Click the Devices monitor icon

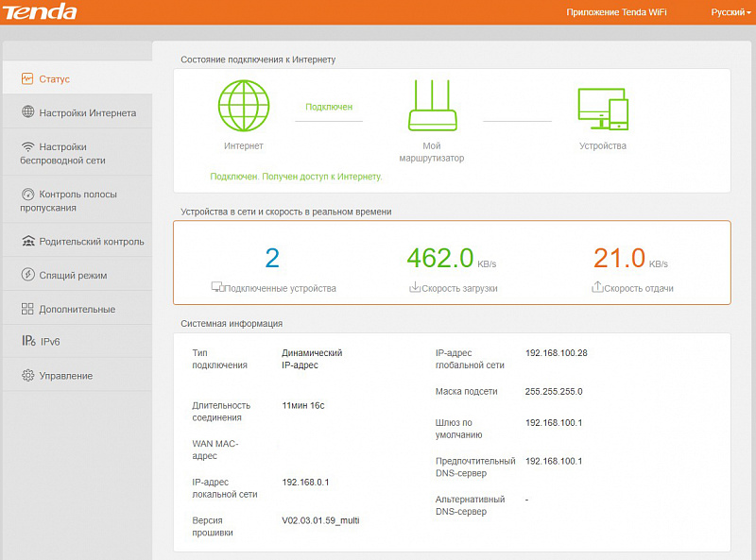603,110
